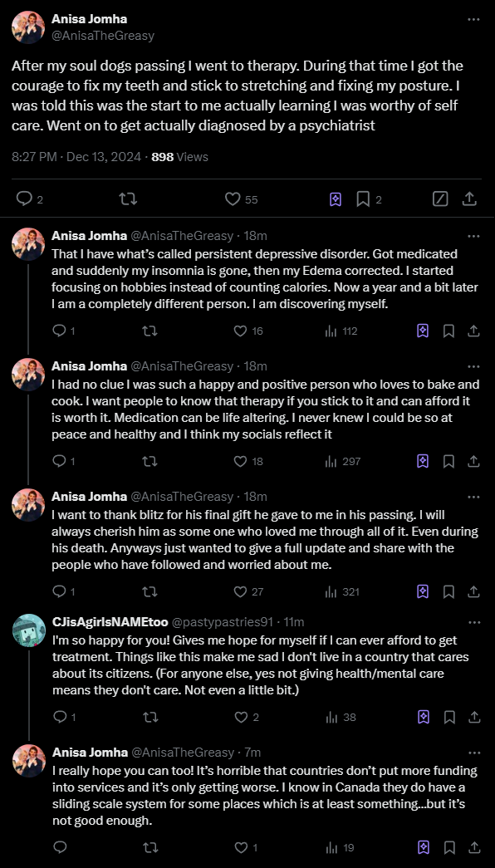Viewport: 495px width, 868px height.
Task: Share the reply showing 297 views
Action: pyautogui.click(x=474, y=461)
